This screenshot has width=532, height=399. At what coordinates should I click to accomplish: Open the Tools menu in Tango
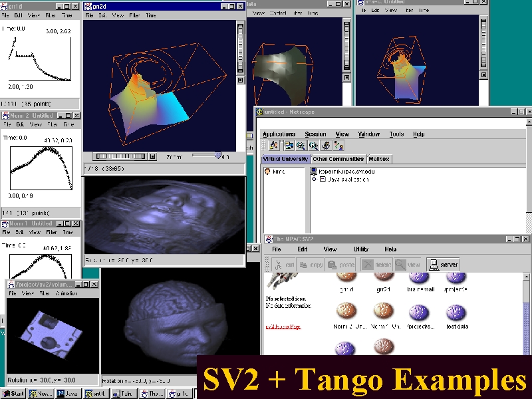[396, 134]
